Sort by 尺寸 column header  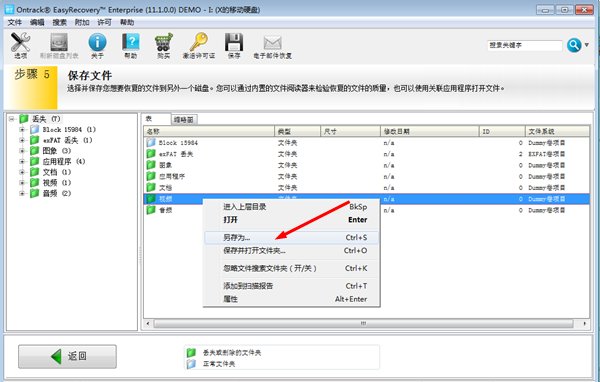pyautogui.click(x=350, y=131)
